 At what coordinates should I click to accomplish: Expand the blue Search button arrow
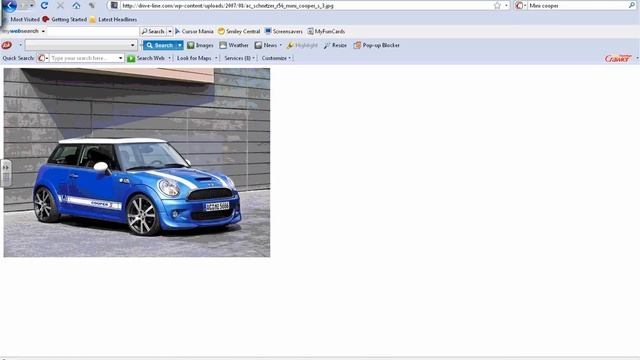180,45
